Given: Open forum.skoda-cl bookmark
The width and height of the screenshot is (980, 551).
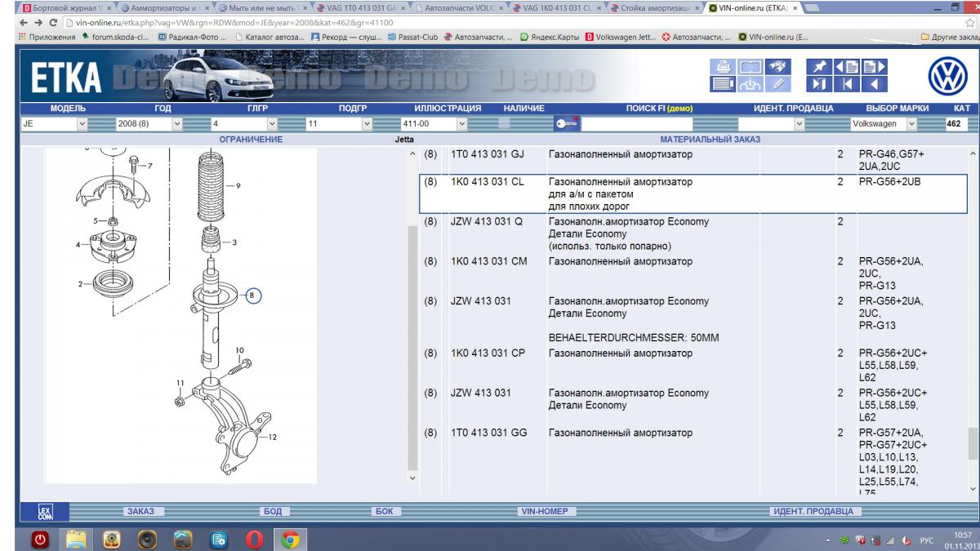Looking at the screenshot, I should pos(114,37).
